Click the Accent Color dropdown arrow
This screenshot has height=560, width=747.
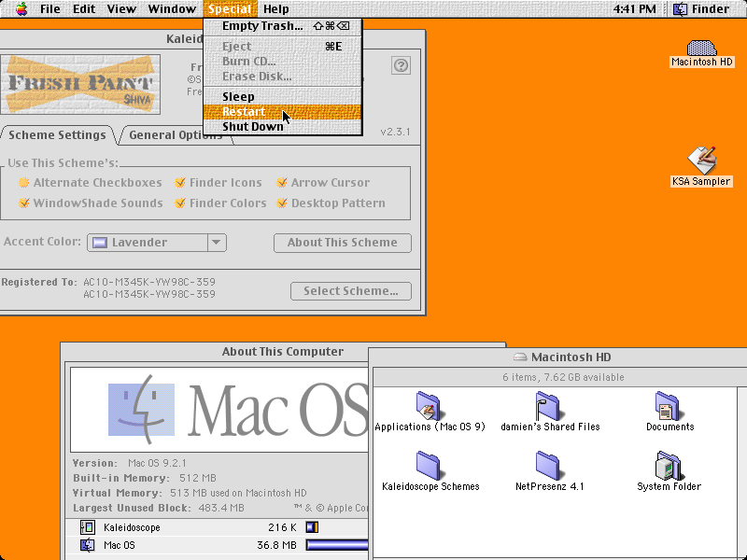click(217, 243)
